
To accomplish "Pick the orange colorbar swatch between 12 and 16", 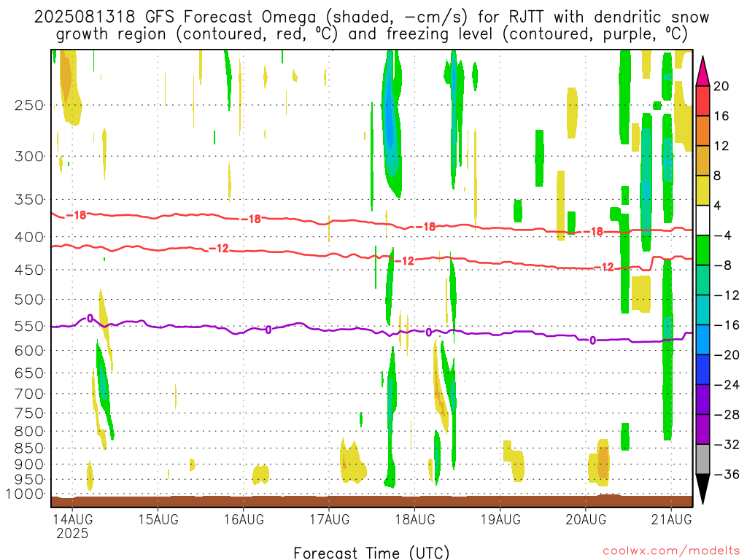I will [x=703, y=131].
